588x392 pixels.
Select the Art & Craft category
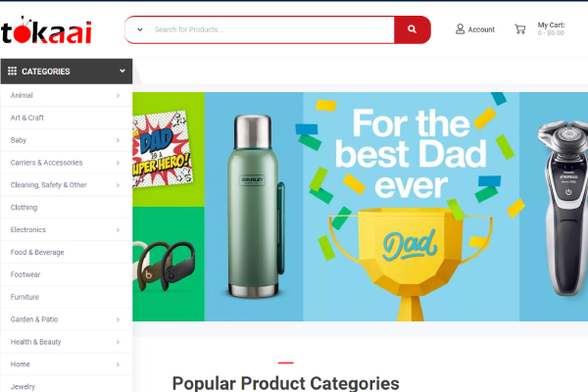[x=27, y=118]
